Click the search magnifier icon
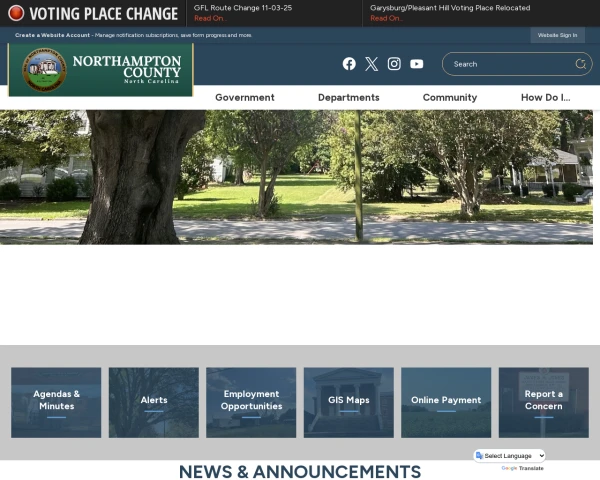The width and height of the screenshot is (600, 480). pos(580,64)
